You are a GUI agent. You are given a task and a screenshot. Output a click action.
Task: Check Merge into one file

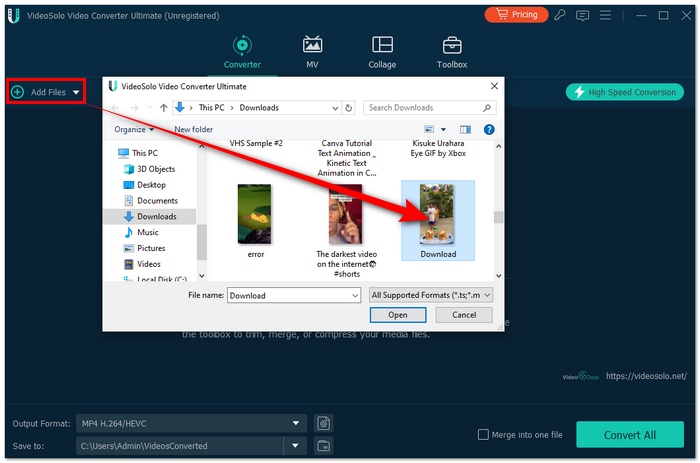(483, 434)
